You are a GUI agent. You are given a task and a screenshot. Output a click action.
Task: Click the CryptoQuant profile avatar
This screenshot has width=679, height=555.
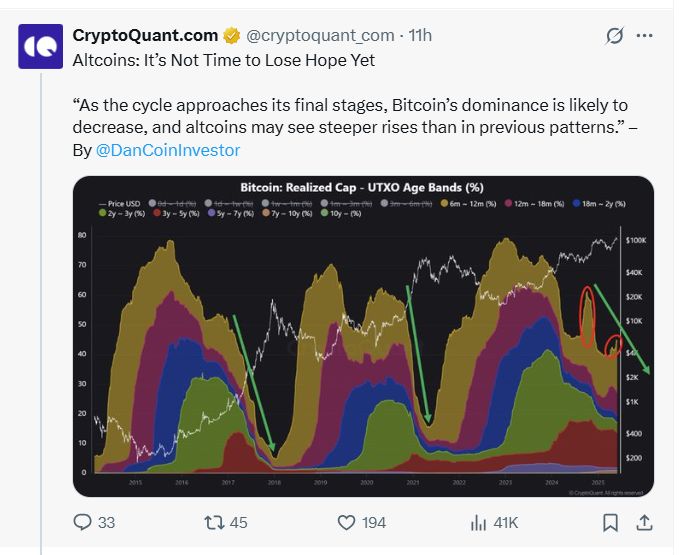(41, 46)
